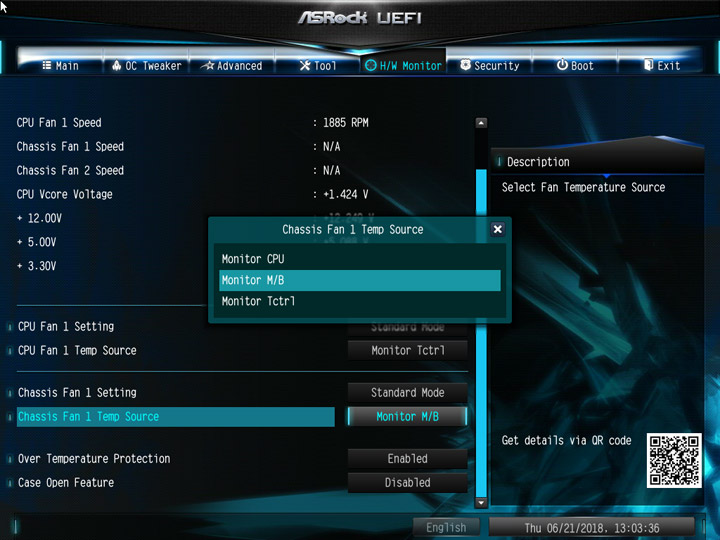Click the Main tab list icon
The image size is (720, 540).
[47, 66]
